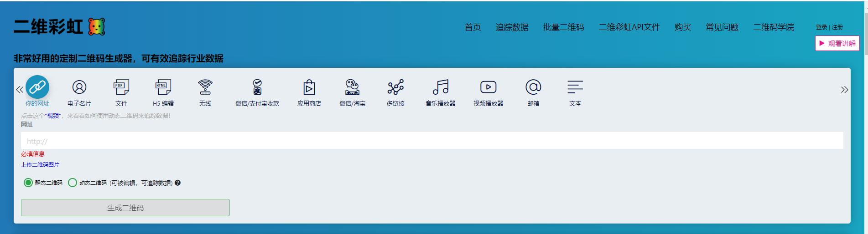Select the 静态二维码 radio button
The width and height of the screenshot is (868, 234).
pyautogui.click(x=28, y=183)
